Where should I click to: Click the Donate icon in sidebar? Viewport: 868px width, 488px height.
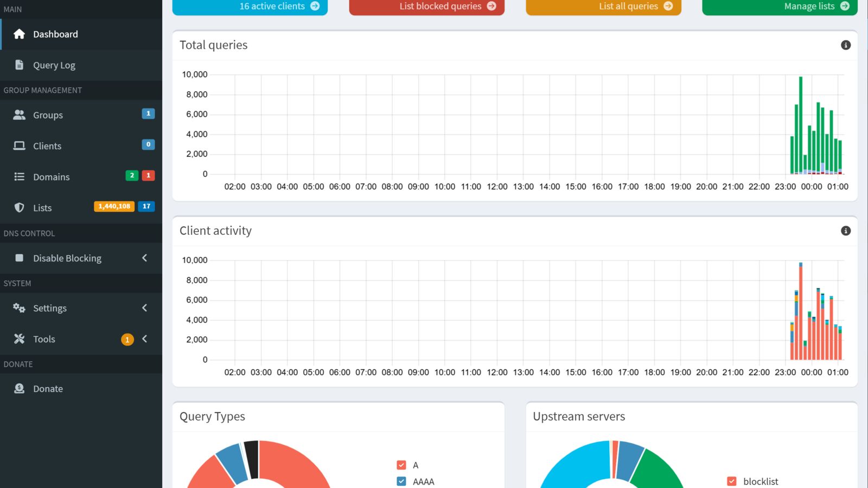[x=19, y=389]
